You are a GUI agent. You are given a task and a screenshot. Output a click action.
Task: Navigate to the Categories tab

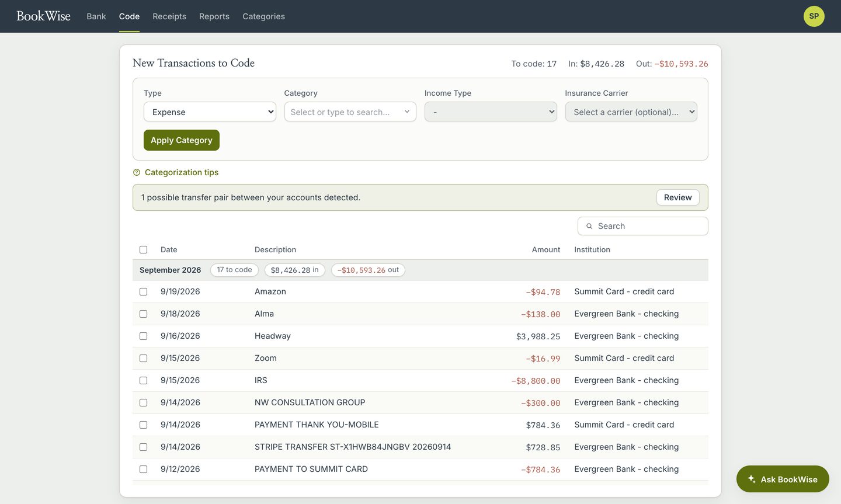click(263, 16)
